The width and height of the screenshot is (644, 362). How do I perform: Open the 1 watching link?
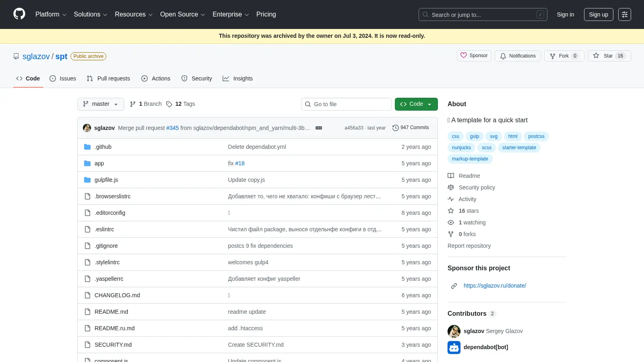pos(466,222)
